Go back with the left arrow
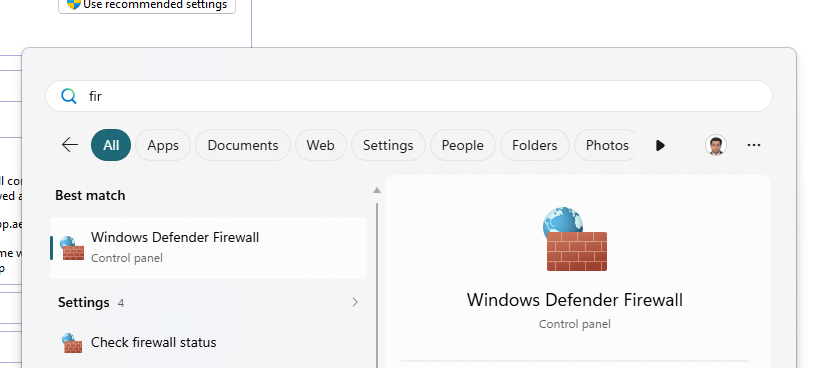The height and width of the screenshot is (368, 823). point(70,145)
